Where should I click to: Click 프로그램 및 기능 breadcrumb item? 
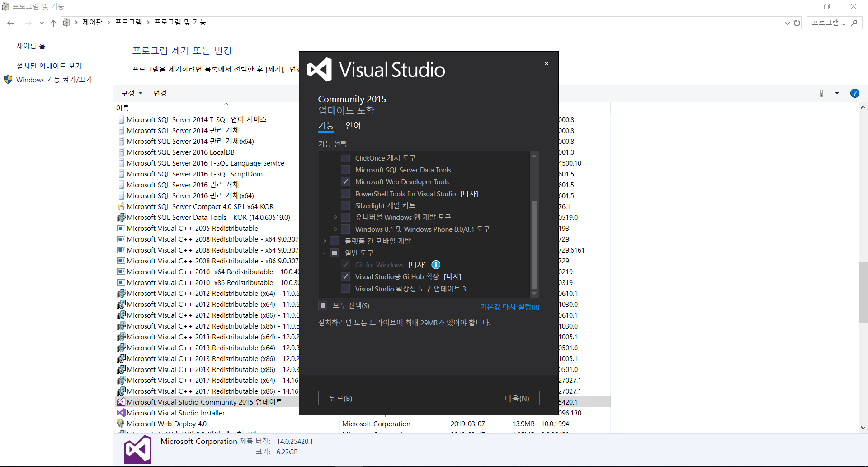pyautogui.click(x=180, y=22)
